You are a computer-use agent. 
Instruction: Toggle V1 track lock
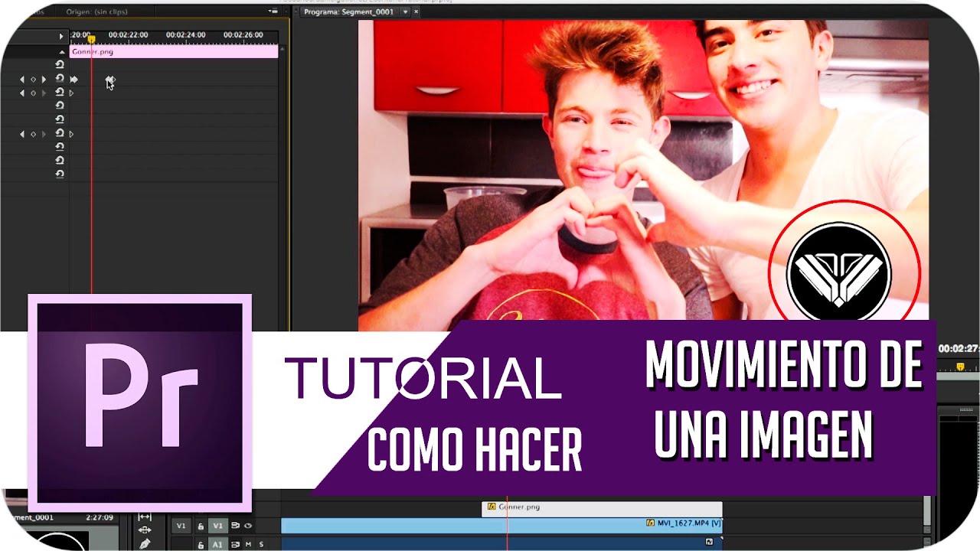pos(201,526)
